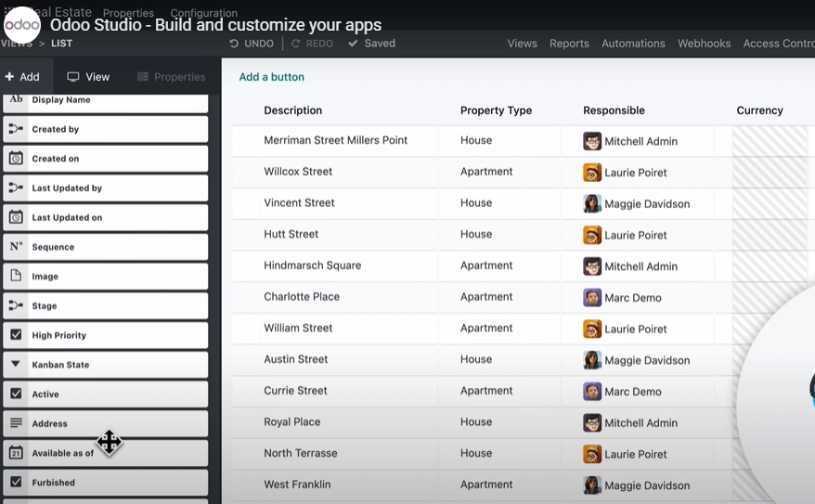Click the LIST breadcrumb
This screenshot has width=815, height=504.
pyautogui.click(x=61, y=44)
